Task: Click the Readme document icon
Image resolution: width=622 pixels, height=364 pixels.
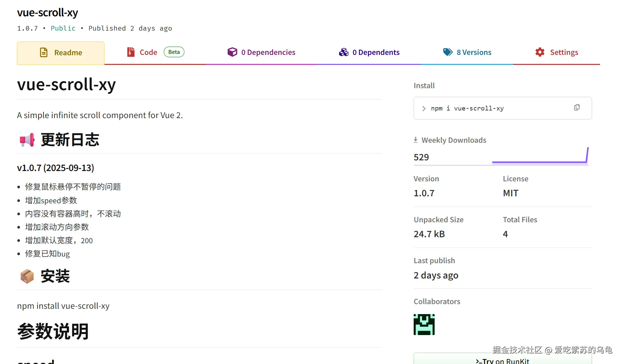Action: pyautogui.click(x=44, y=53)
